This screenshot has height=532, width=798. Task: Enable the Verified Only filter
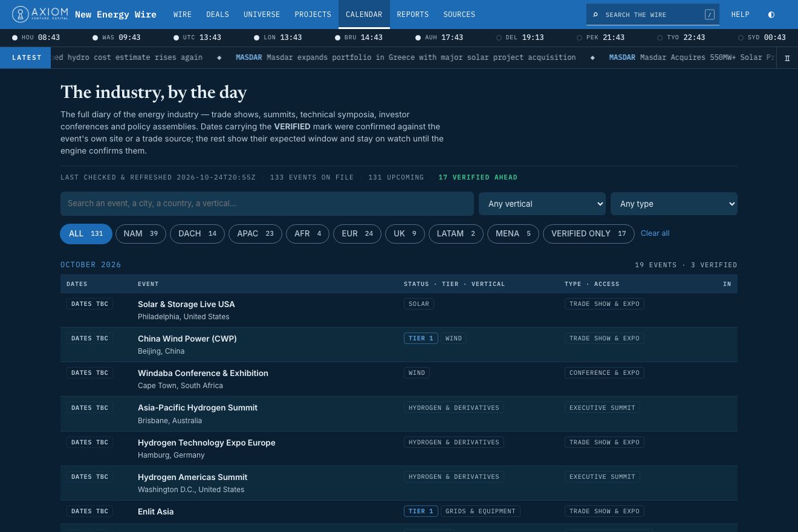click(x=588, y=234)
